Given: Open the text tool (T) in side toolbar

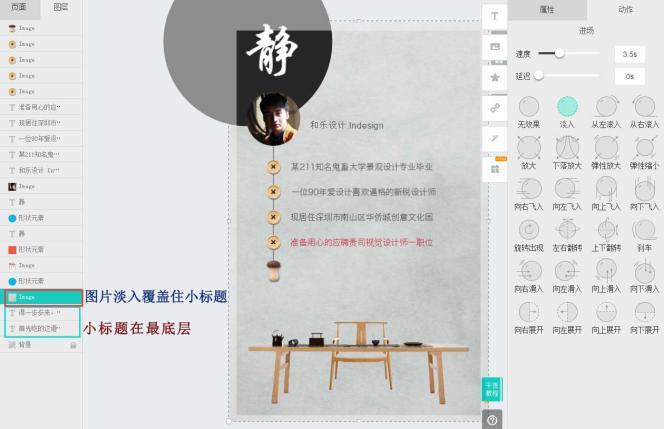Looking at the screenshot, I should click(x=494, y=17).
